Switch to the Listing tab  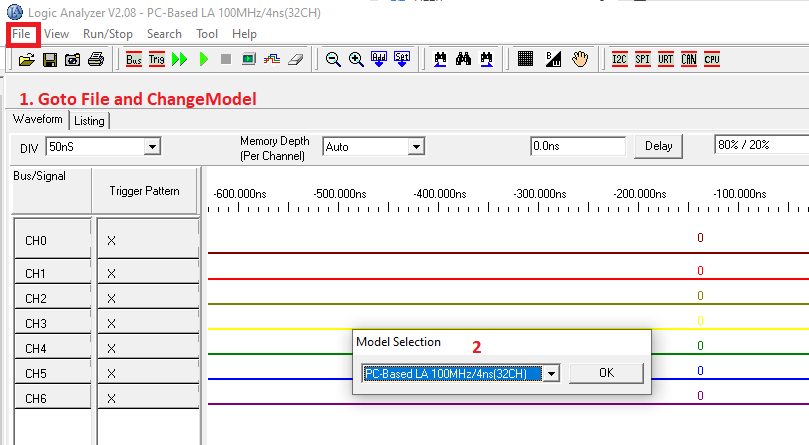point(89,121)
